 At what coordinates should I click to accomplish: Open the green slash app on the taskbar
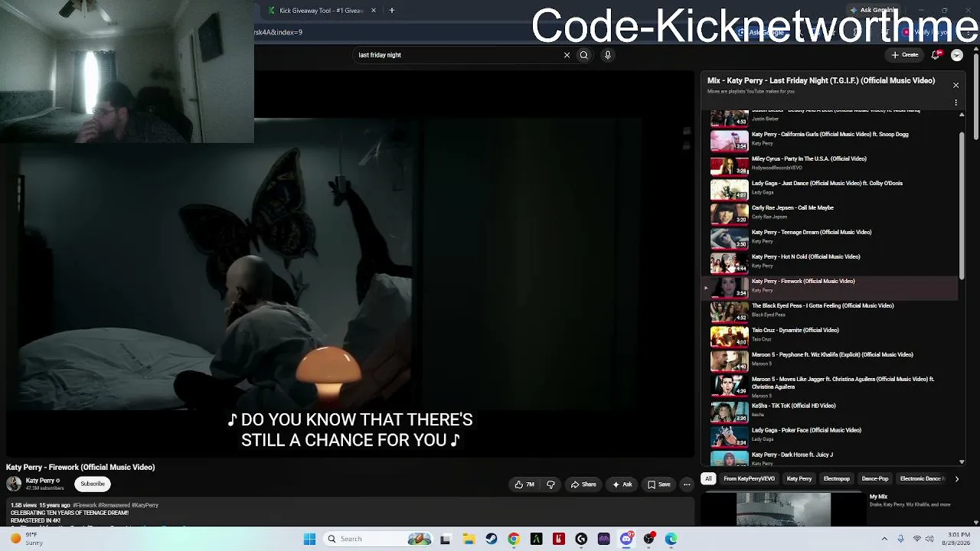click(536, 539)
